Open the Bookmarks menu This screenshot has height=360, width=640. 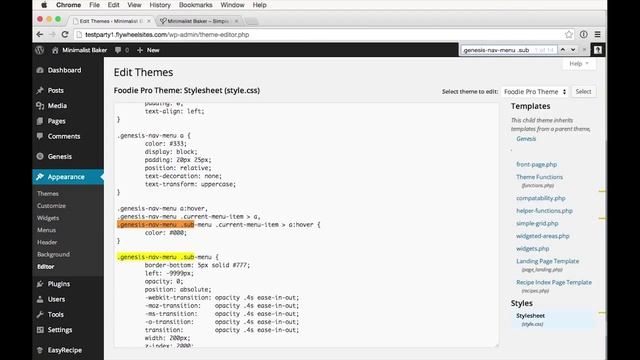[196, 5]
